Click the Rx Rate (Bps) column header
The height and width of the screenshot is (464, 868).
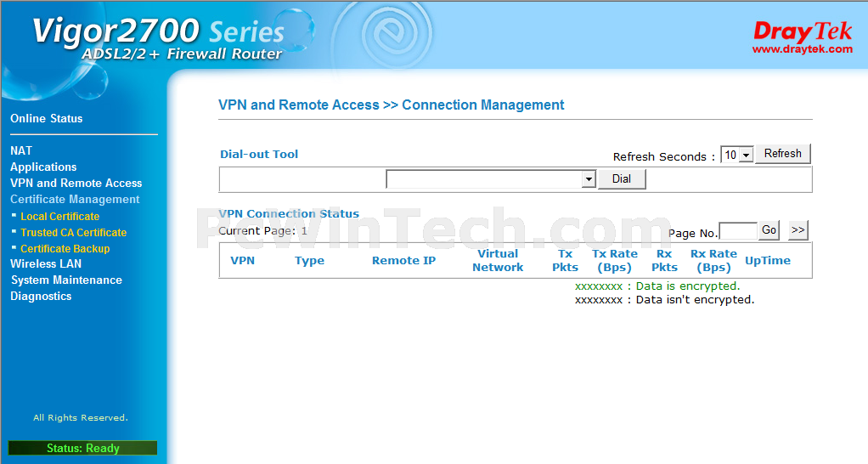(x=713, y=261)
